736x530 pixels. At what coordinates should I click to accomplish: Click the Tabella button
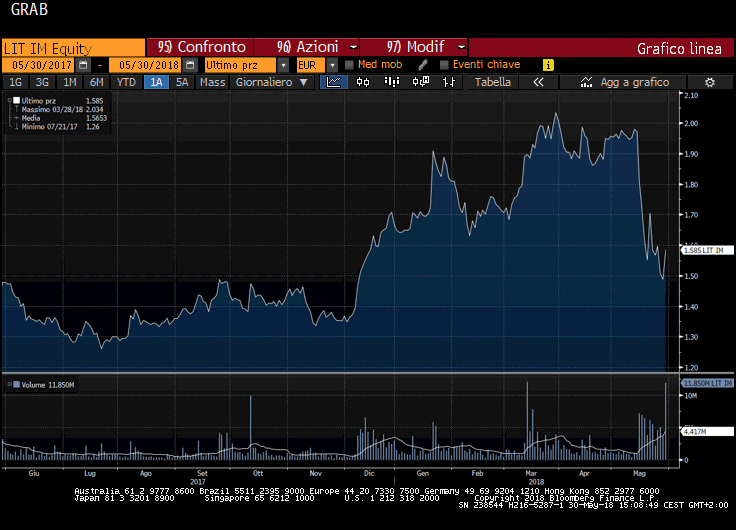[493, 82]
